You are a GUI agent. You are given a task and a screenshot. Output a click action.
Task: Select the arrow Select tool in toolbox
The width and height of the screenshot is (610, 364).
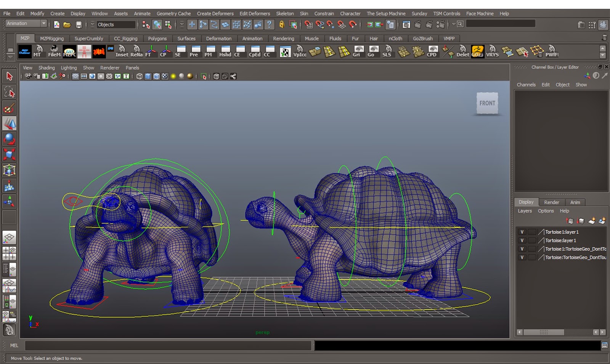(9, 77)
